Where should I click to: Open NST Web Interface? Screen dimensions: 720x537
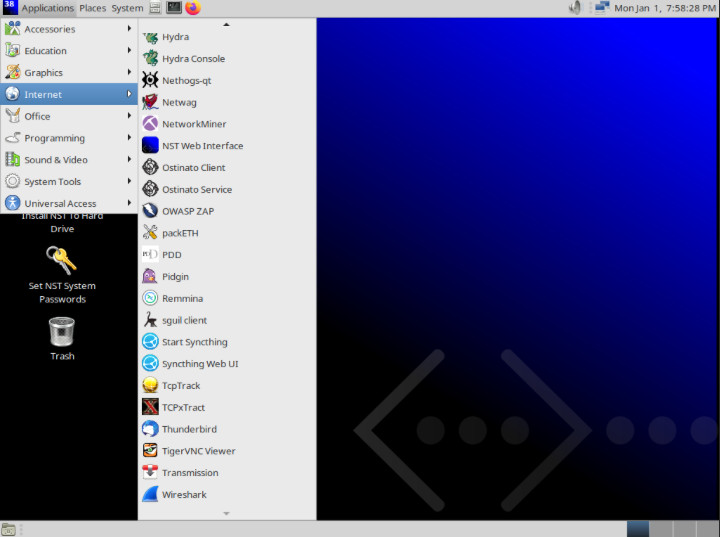[227, 146]
